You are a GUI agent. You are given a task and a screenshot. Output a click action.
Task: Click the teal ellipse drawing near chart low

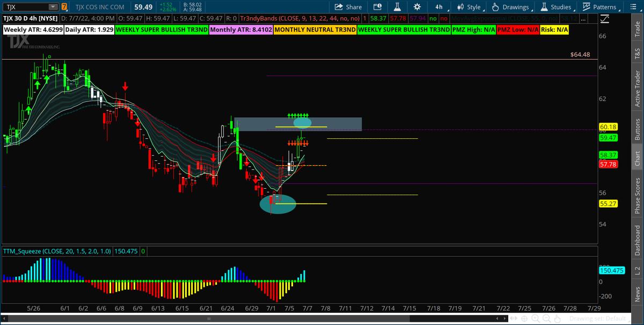pos(278,204)
